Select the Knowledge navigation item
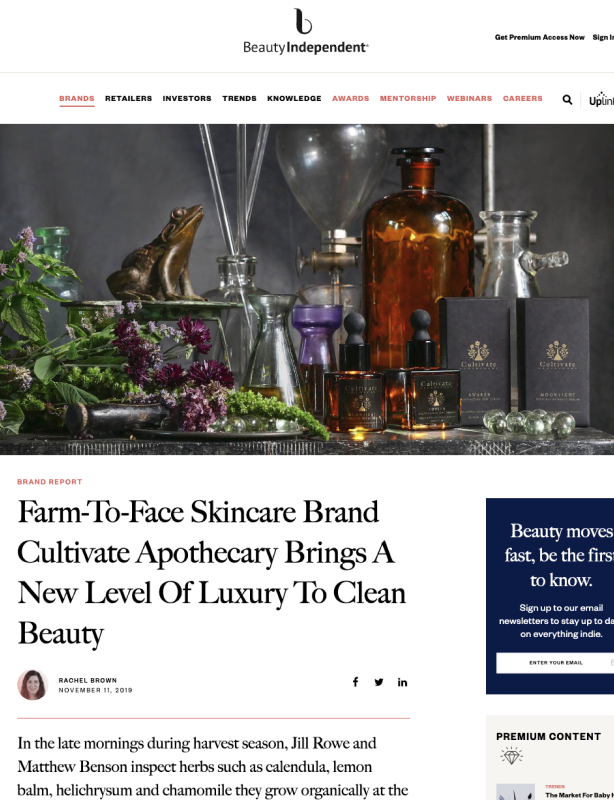 coord(294,98)
